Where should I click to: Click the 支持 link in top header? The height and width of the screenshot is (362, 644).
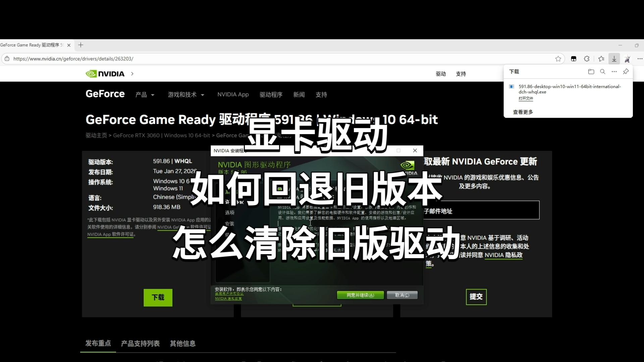click(x=461, y=74)
